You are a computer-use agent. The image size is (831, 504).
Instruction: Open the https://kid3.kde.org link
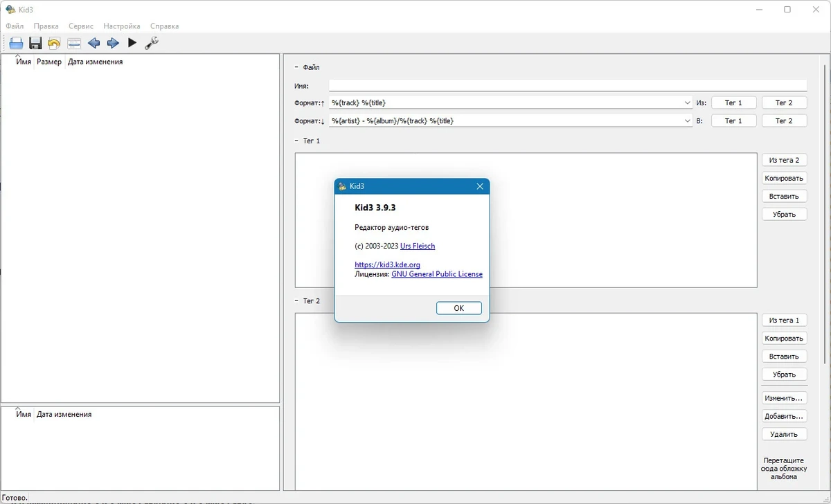(387, 264)
